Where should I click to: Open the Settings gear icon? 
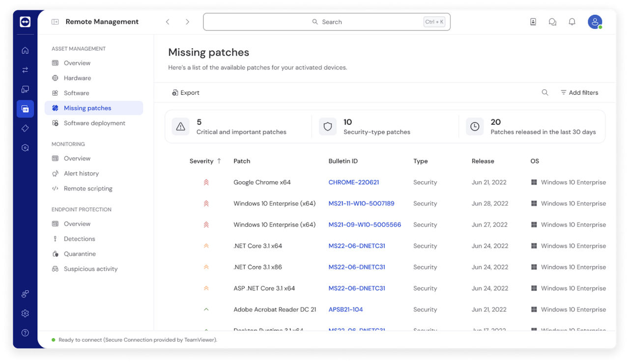coord(25,313)
